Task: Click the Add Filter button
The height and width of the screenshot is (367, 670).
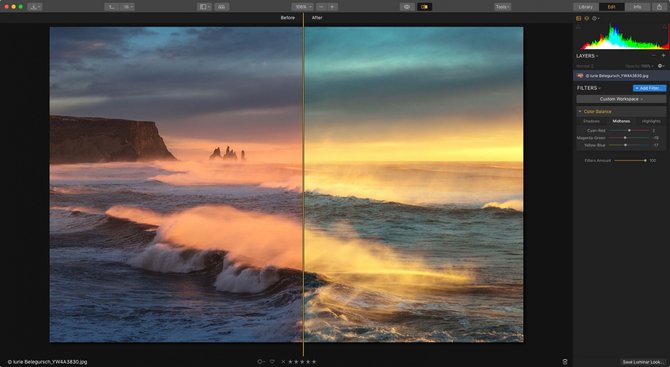Action: [649, 88]
